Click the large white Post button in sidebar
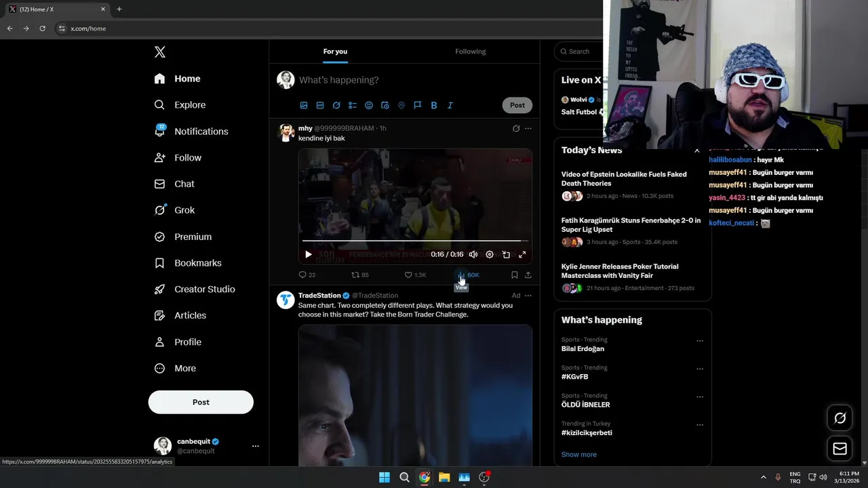868x488 pixels. coord(201,402)
